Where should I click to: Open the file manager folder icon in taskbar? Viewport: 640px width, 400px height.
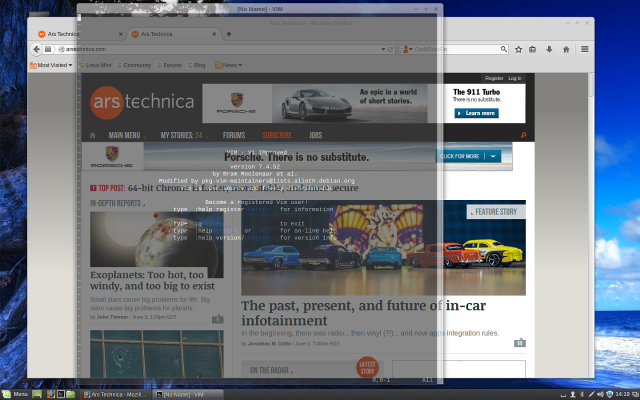point(71,394)
